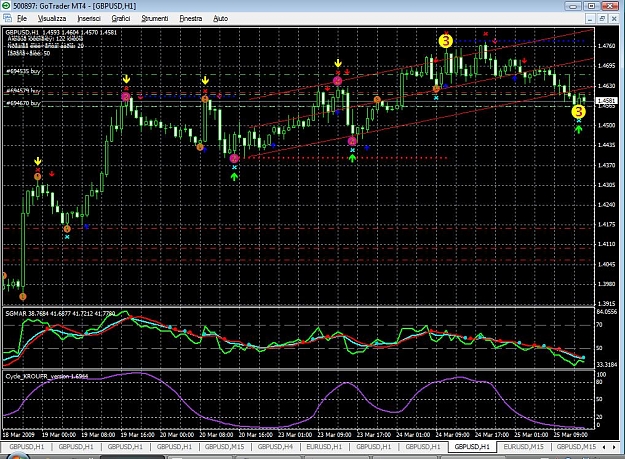This screenshot has width=625, height=459.
Task: Switch to the EURUSD,M15 chart tab
Action: (x=523, y=447)
